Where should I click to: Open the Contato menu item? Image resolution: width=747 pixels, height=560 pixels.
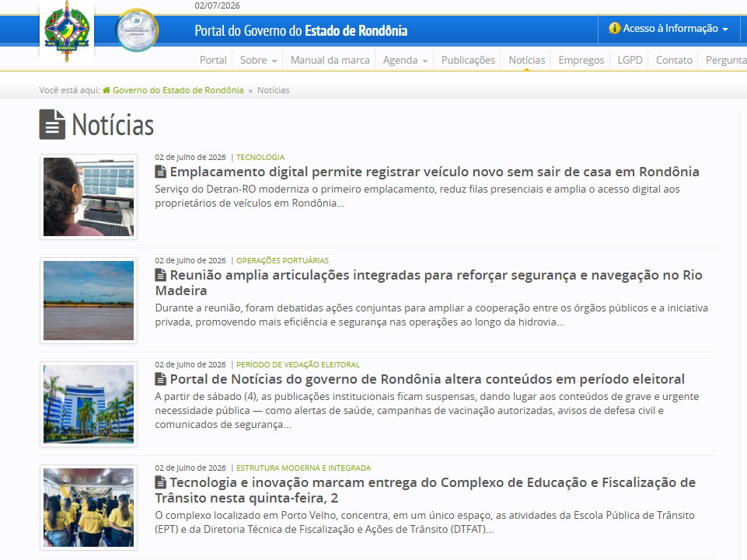(x=674, y=60)
